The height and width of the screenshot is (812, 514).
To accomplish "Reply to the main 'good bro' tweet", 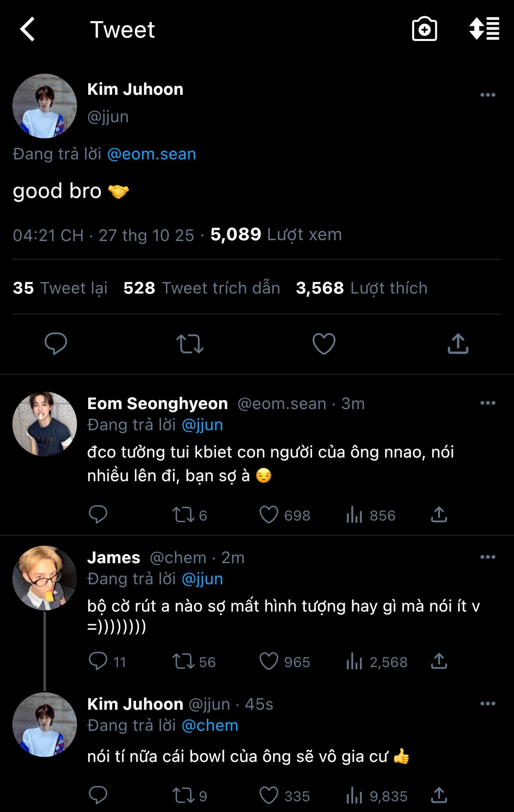I will (x=56, y=343).
